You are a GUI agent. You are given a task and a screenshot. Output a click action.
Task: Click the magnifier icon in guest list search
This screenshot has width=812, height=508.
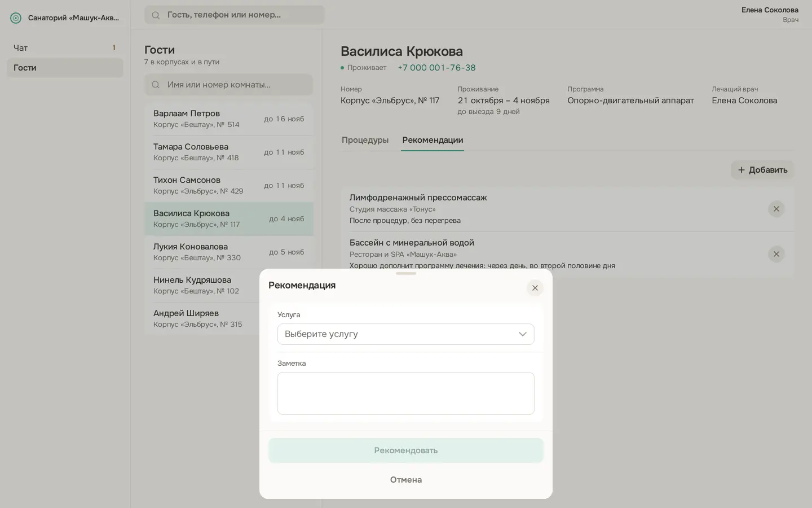(156, 85)
